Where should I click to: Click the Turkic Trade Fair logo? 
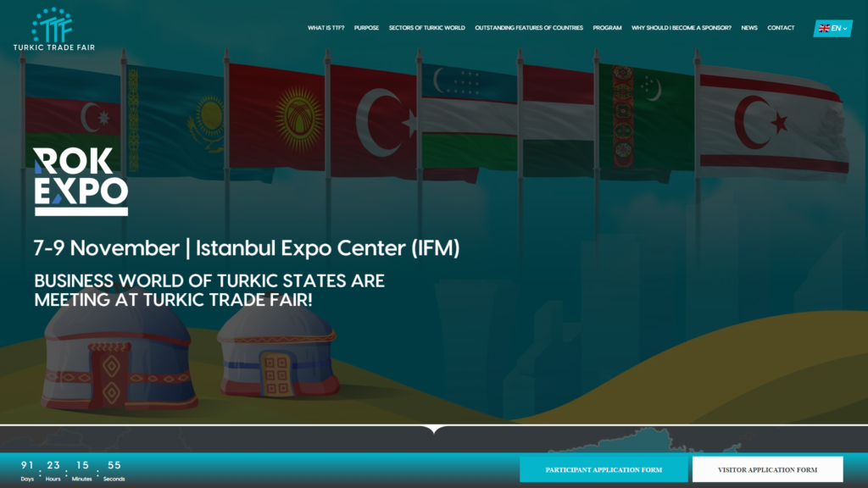tap(53, 29)
